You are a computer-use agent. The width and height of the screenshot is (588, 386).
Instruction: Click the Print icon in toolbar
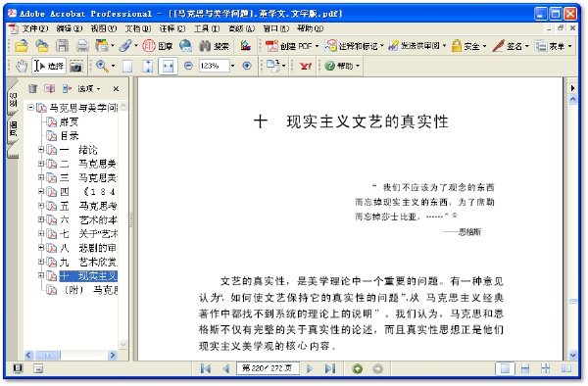[x=82, y=46]
